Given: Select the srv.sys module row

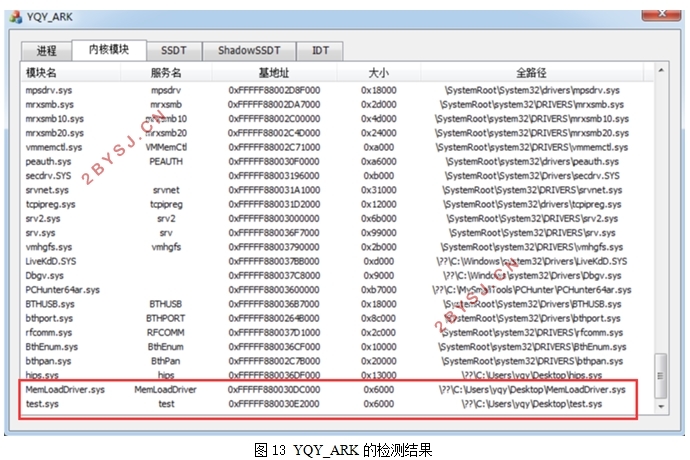Looking at the screenshot, I should click(338, 233).
